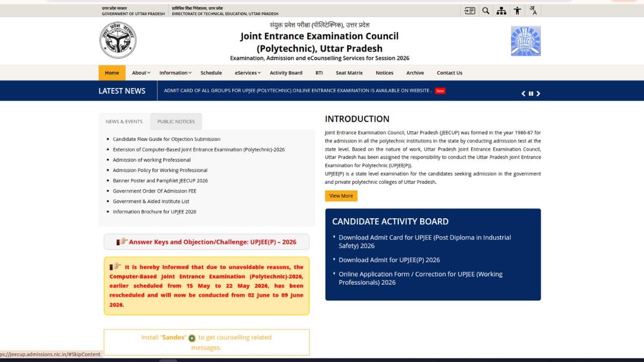Click the red New badge in news ticker
Image resolution: width=644 pixels, height=362 pixels.
440,91
